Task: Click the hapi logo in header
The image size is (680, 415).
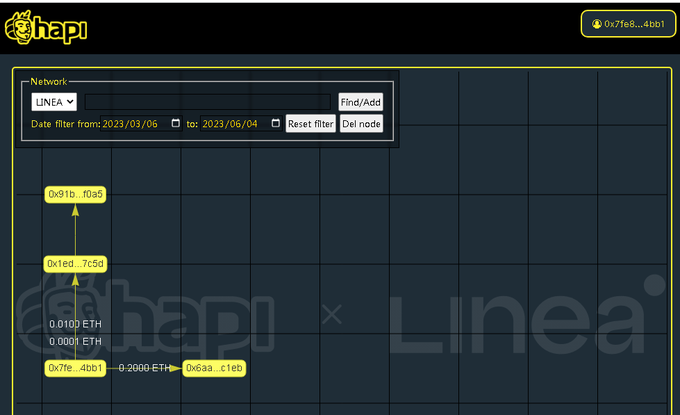Action: point(46,28)
